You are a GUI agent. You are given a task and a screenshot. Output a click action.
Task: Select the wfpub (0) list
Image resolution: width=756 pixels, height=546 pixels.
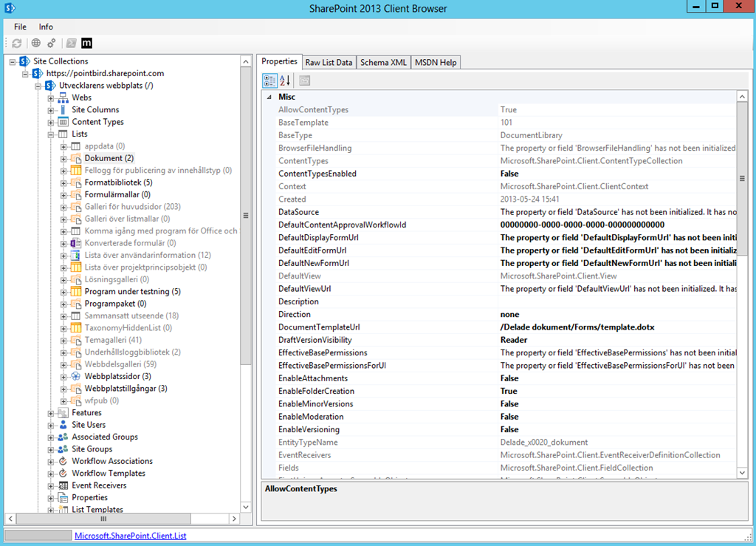pos(102,400)
